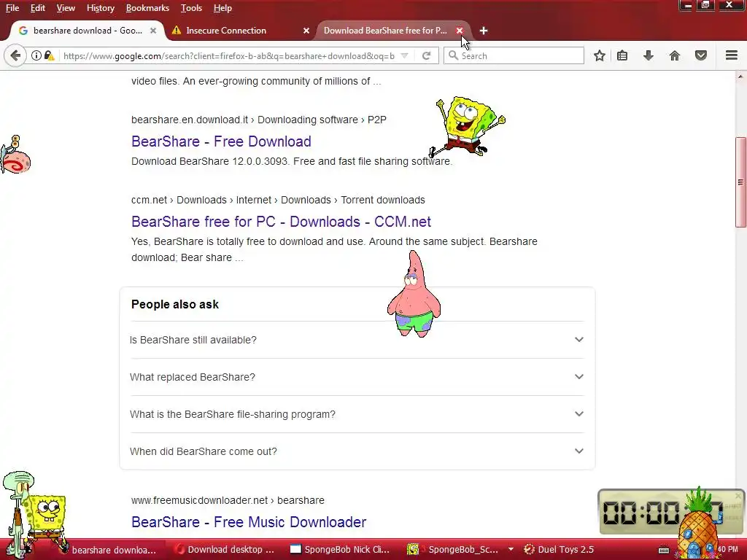
Task: Open the File menu
Action: pyautogui.click(x=12, y=8)
